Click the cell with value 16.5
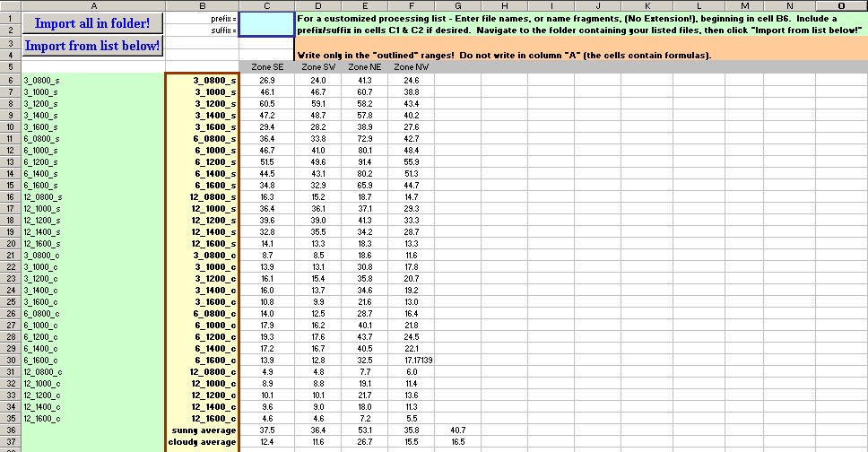Screen dimensions: 868x452 (457, 442)
